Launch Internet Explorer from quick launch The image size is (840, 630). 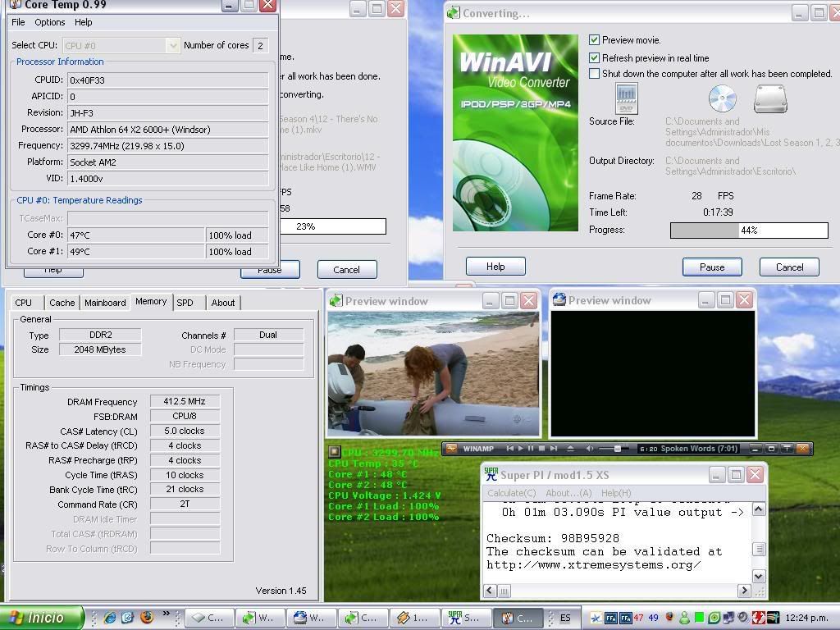pos(110,618)
